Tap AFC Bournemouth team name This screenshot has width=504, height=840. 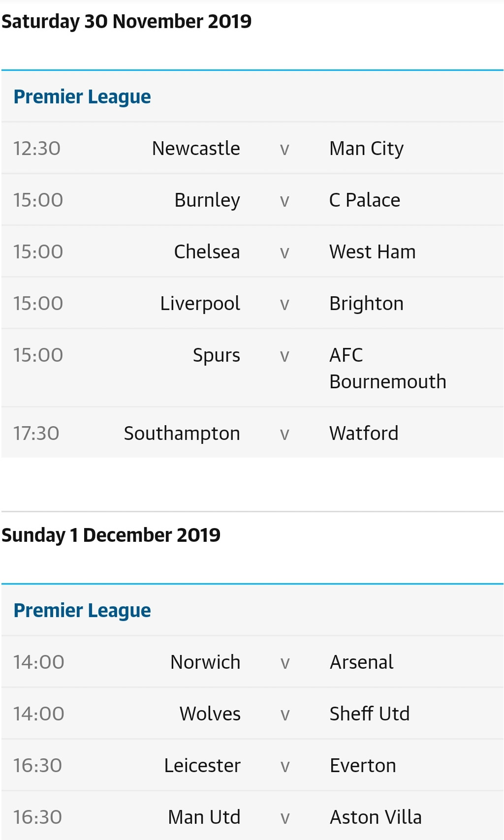pos(388,368)
